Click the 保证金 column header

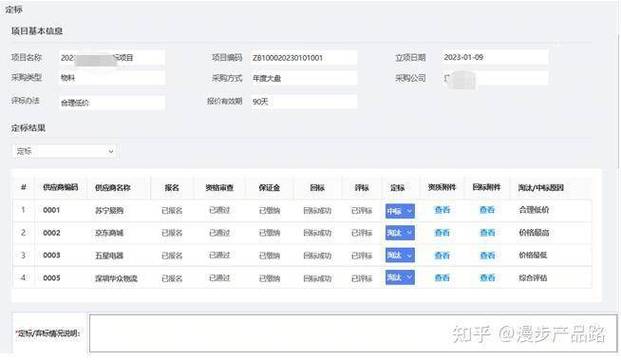tap(269, 188)
